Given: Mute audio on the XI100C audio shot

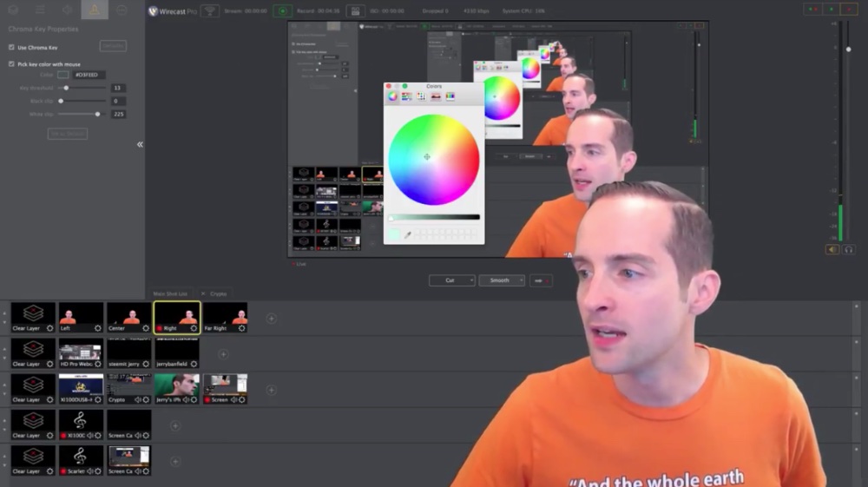Looking at the screenshot, I should point(89,436).
